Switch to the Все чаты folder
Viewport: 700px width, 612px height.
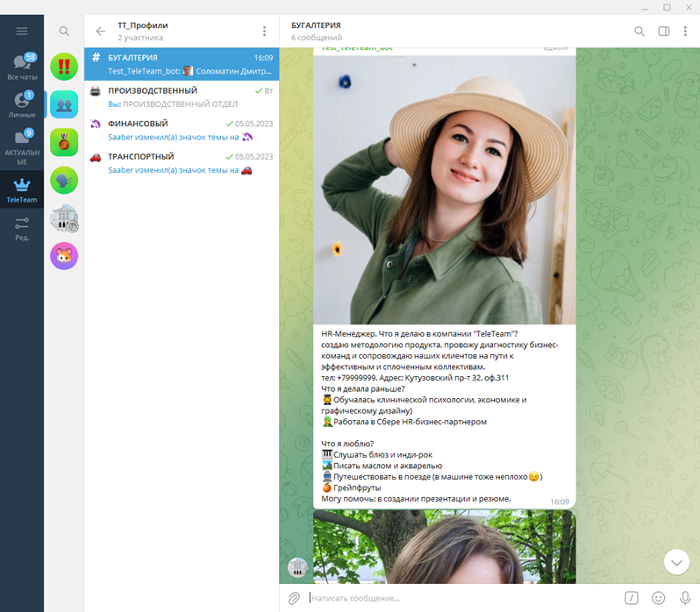(x=22, y=68)
